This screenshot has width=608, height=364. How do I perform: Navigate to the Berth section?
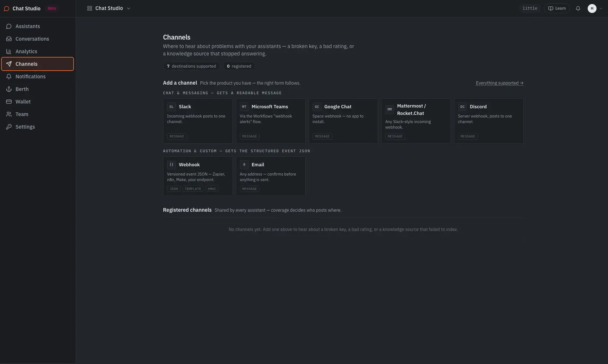[38, 89]
